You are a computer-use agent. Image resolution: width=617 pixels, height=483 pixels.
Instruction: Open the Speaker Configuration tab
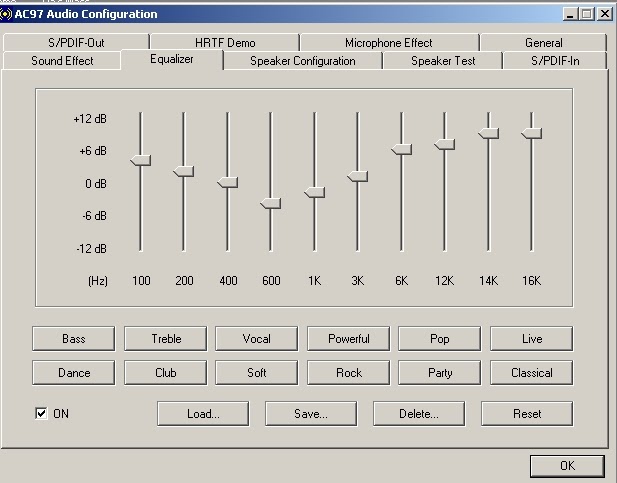pyautogui.click(x=303, y=61)
